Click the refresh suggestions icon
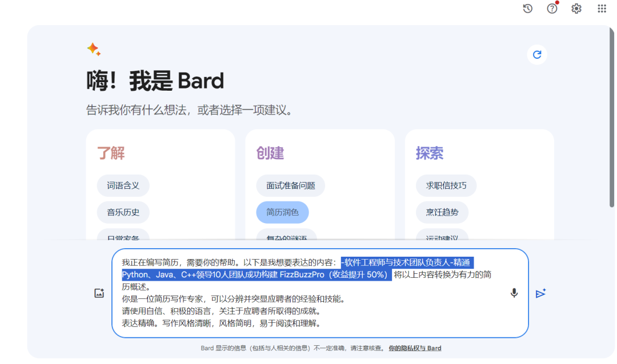The height and width of the screenshot is (364, 617). coord(537,55)
